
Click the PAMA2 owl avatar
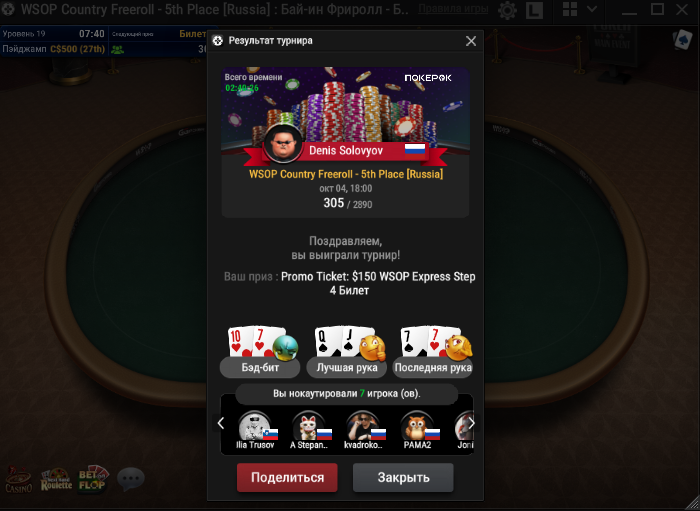click(x=416, y=426)
